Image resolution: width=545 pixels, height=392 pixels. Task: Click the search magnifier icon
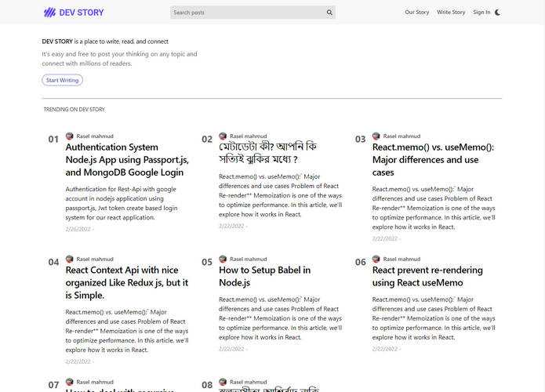point(329,13)
